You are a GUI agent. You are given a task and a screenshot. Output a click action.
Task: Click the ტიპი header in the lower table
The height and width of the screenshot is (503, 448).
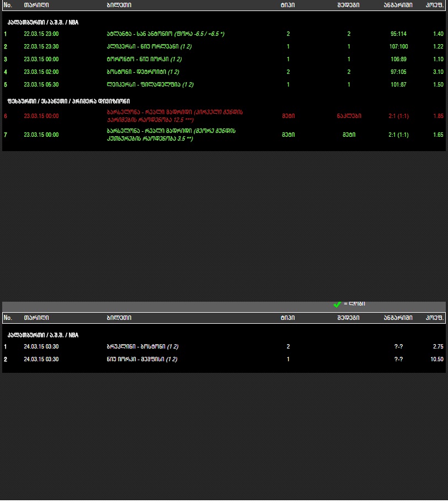click(x=287, y=318)
